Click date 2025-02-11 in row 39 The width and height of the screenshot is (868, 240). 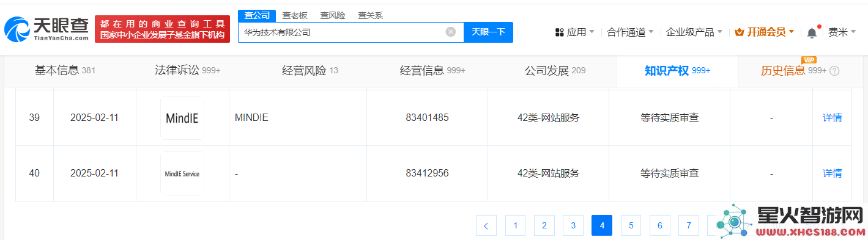tap(94, 118)
